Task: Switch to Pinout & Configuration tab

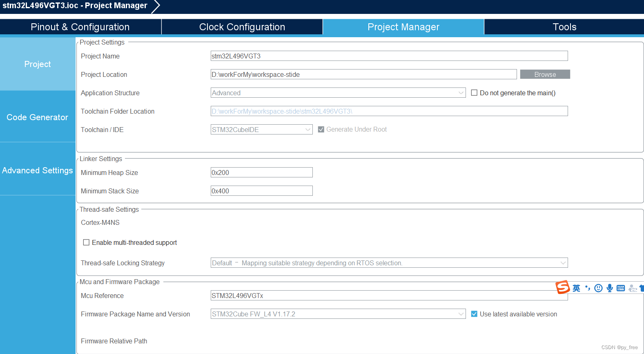Action: click(80, 27)
